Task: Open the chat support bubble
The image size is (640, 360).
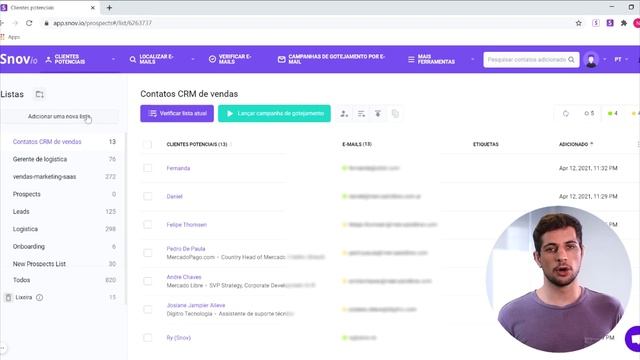Action: pos(633,338)
